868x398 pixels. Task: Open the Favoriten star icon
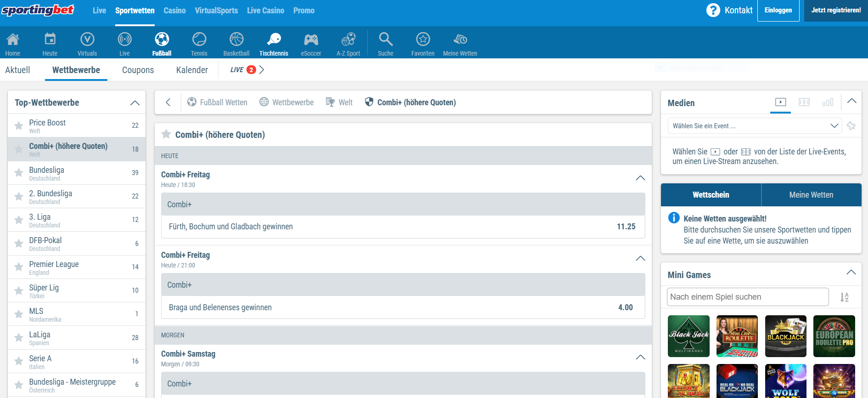tap(423, 40)
